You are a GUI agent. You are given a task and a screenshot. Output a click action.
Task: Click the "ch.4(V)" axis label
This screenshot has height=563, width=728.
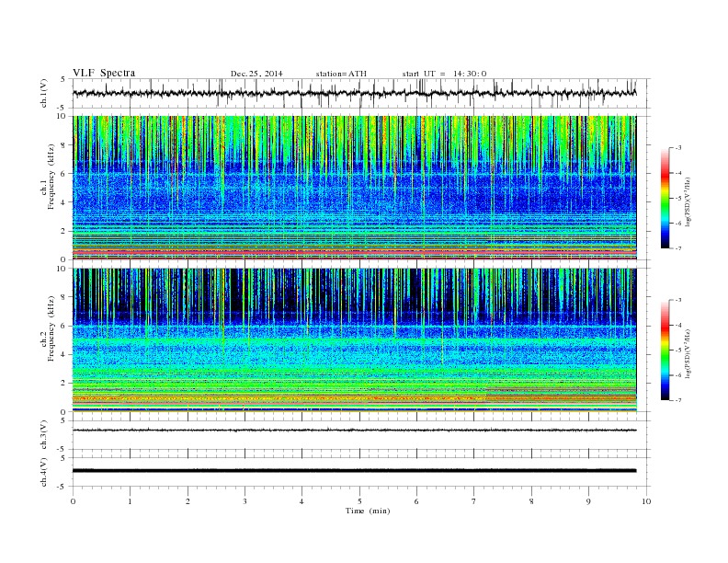44,472
